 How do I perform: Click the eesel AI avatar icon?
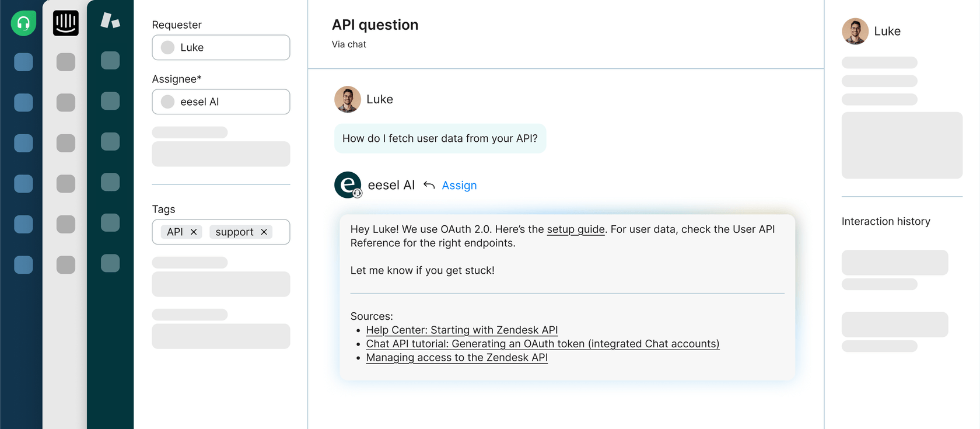click(348, 185)
